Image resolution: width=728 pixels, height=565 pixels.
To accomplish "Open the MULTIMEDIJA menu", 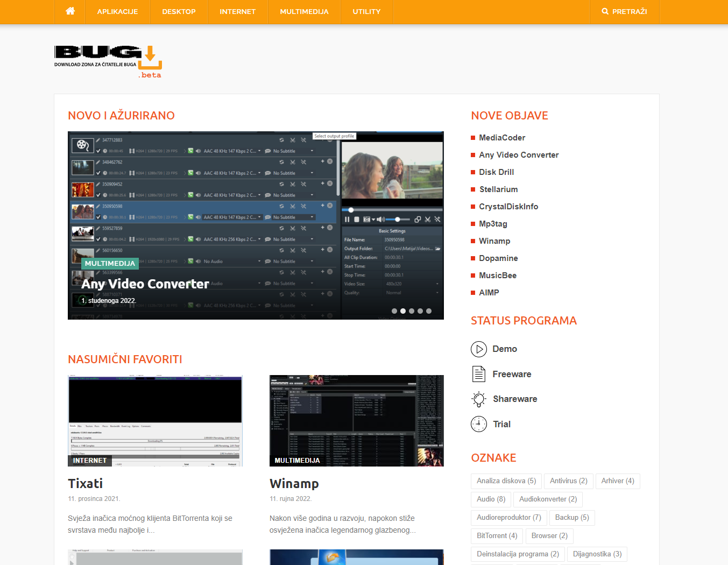I will point(304,11).
